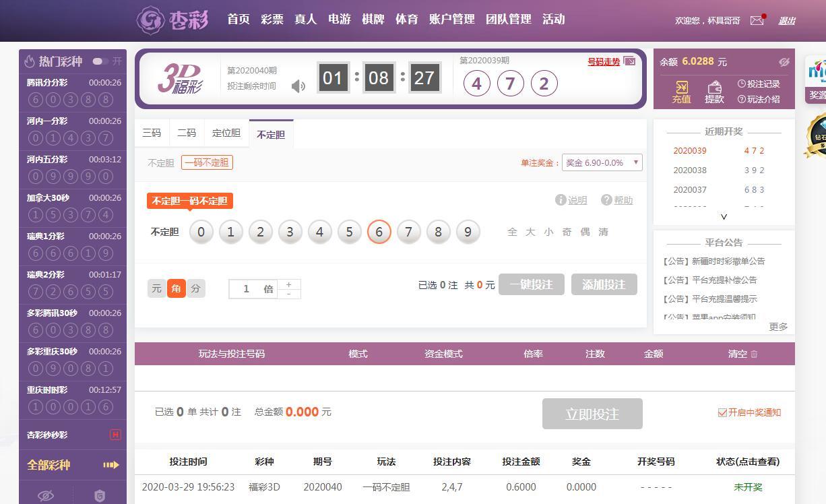Click the 退出 logout link

pyautogui.click(x=787, y=21)
